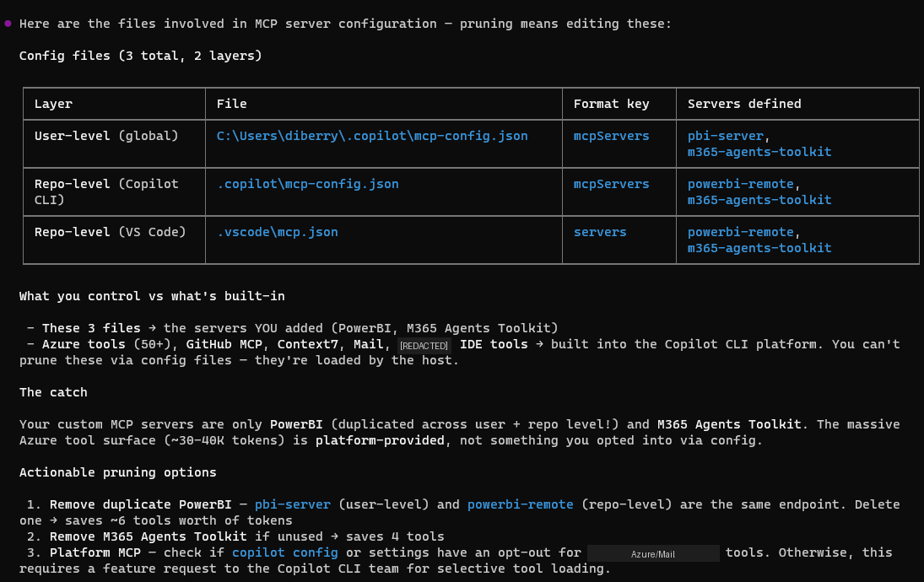Click Remove duplicate PowerBI text

140,505
